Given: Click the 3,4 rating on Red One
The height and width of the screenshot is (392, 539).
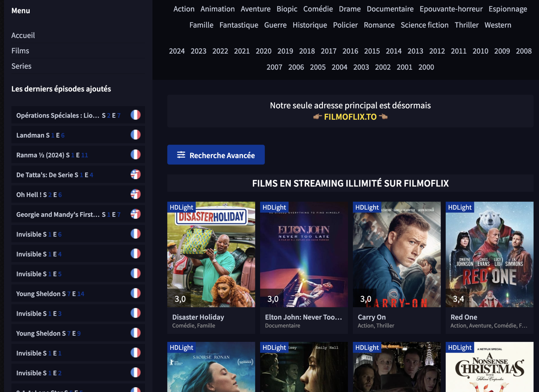Looking at the screenshot, I should pyautogui.click(x=458, y=299).
